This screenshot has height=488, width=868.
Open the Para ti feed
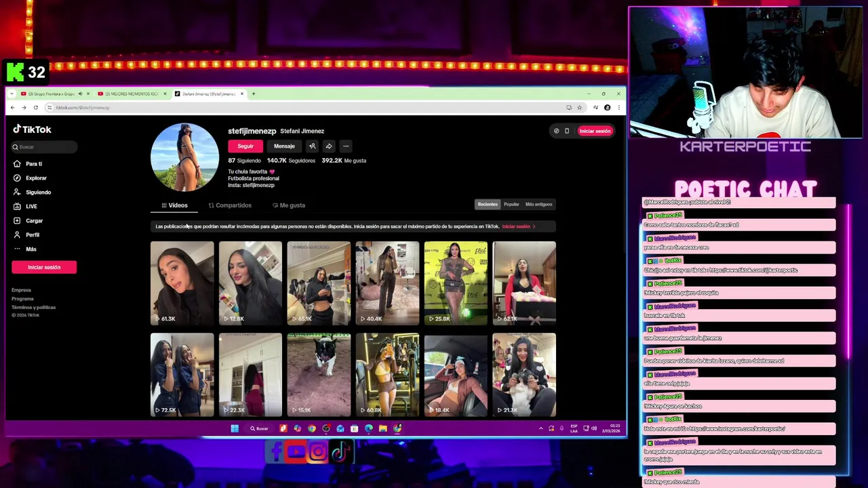point(28,164)
